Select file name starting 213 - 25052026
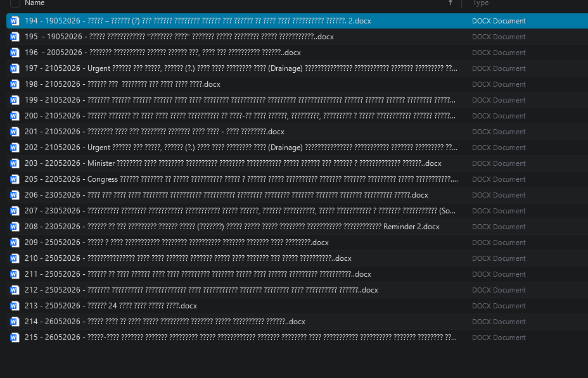Viewport: 588px width, 378px height. (111, 306)
